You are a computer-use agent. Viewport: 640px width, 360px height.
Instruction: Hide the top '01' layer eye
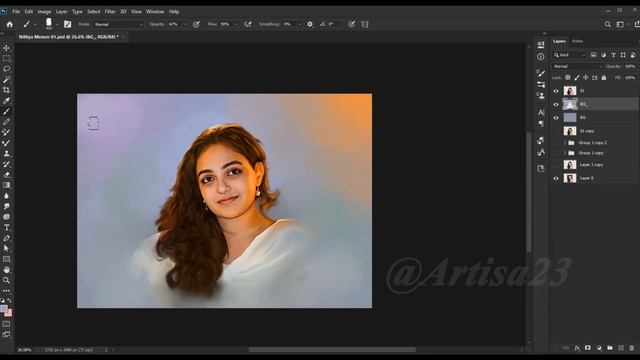(x=556, y=91)
